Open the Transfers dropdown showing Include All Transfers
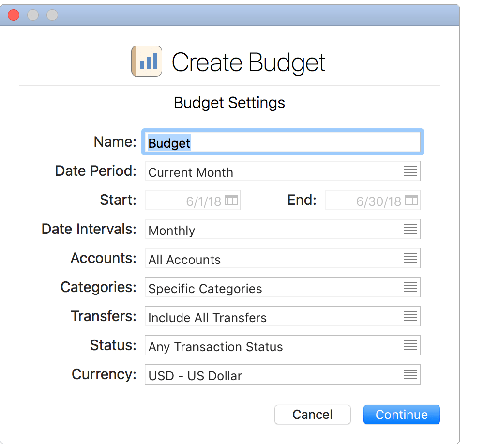Image resolution: width=484 pixels, height=448 pixels. [x=283, y=316]
